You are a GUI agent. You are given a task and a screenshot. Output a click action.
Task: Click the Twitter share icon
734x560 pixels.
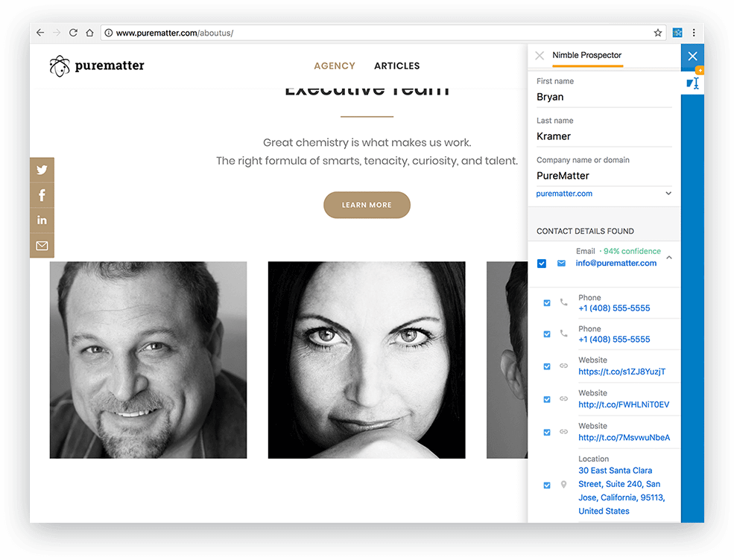coord(42,170)
